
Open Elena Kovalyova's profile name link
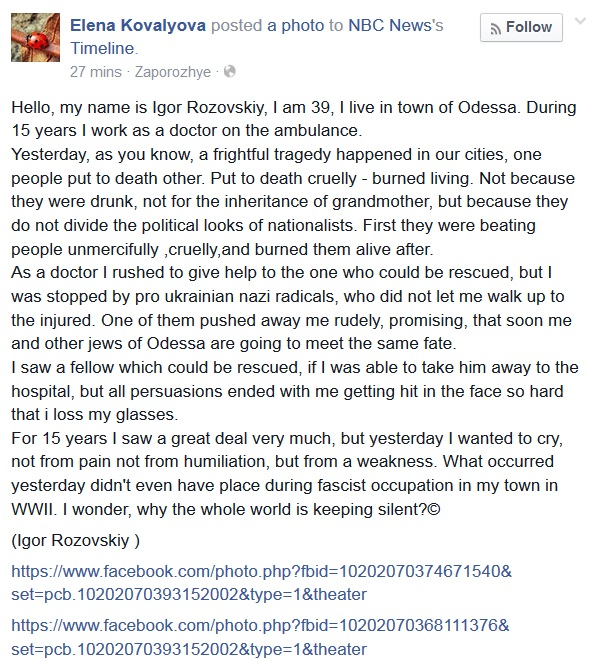(138, 25)
